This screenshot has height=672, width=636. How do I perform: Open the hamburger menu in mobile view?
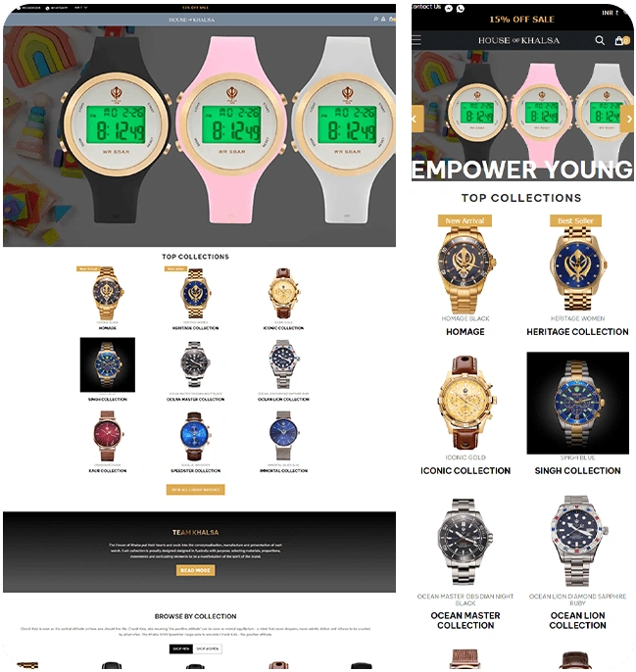416,40
